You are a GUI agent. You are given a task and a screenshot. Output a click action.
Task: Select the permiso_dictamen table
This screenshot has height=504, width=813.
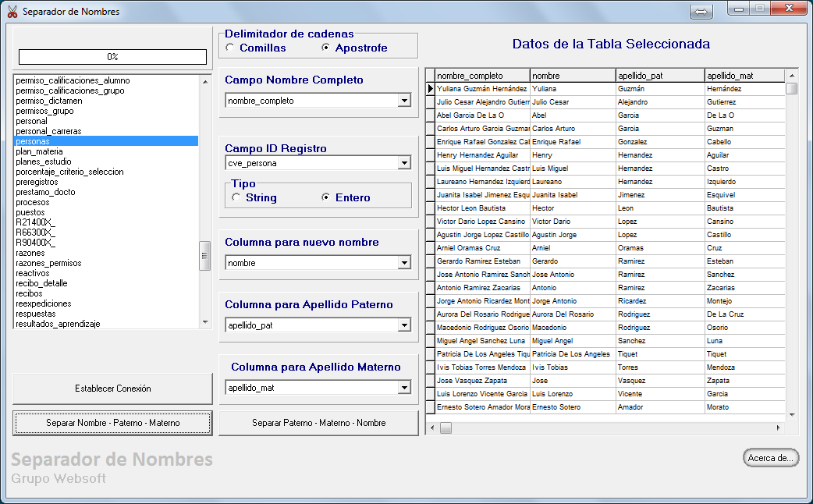pos(106,101)
